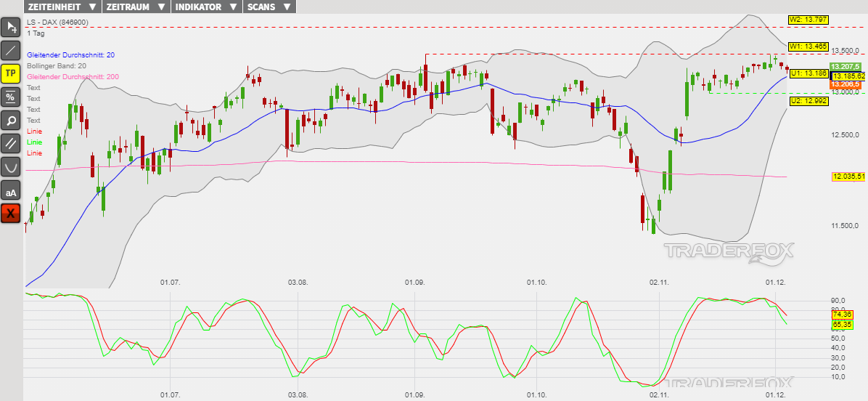Expand the SCANS dropdown menu

[269, 7]
